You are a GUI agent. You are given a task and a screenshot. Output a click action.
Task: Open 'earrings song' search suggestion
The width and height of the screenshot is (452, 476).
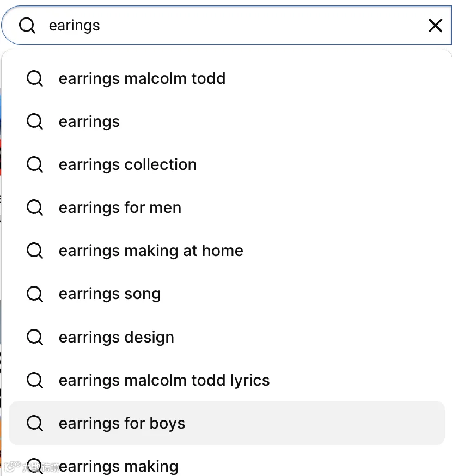[227, 294]
